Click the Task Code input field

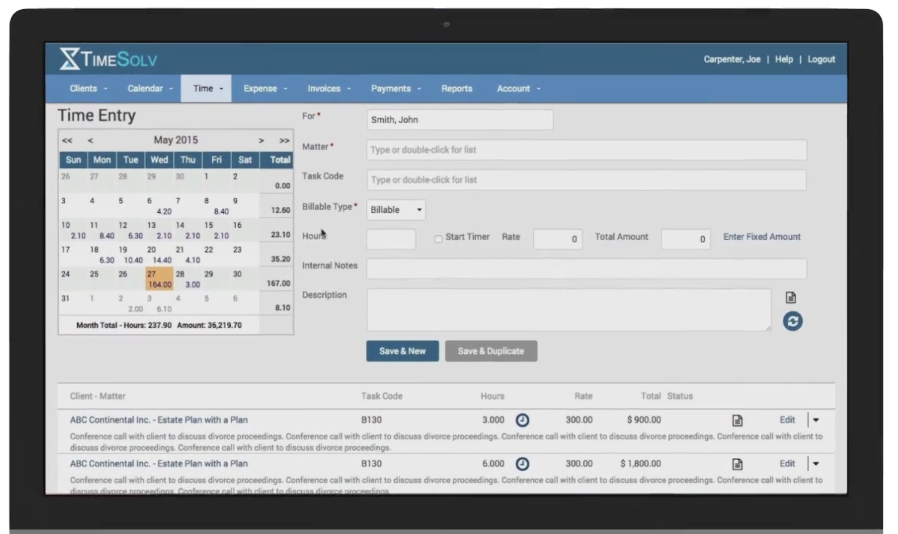(586, 179)
